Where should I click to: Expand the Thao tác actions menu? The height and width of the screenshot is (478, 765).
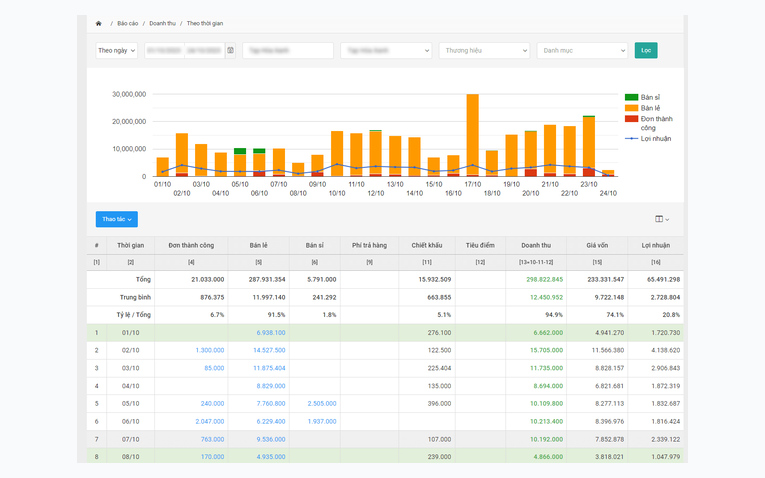[x=117, y=219]
